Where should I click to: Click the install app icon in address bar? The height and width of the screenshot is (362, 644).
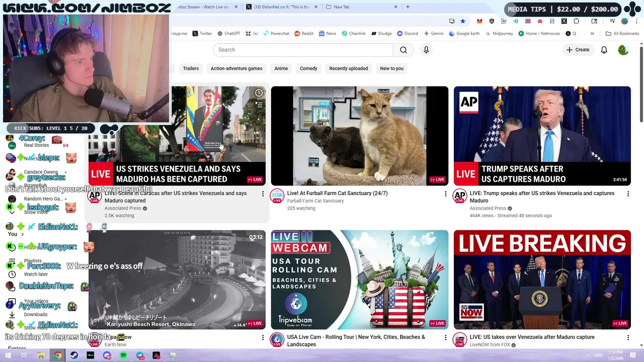[x=452, y=21]
